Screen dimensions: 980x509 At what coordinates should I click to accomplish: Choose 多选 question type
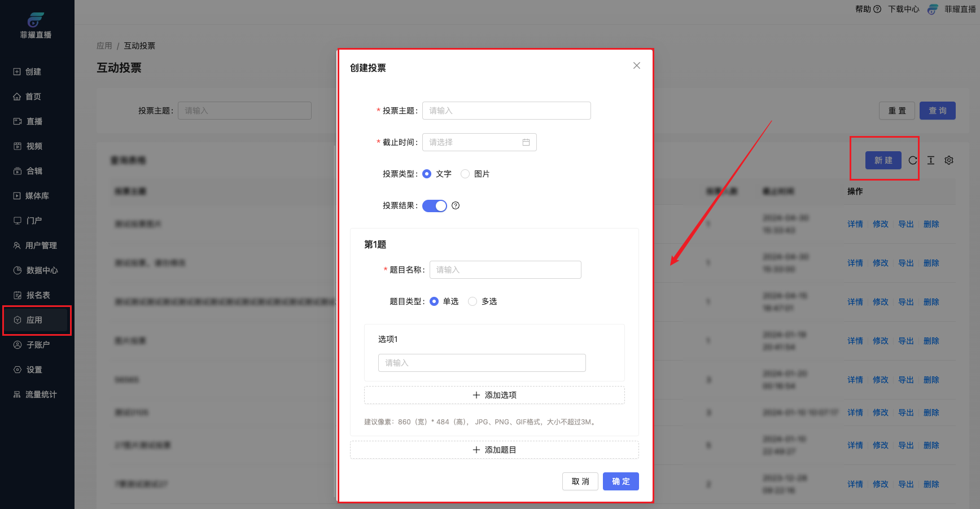click(473, 301)
